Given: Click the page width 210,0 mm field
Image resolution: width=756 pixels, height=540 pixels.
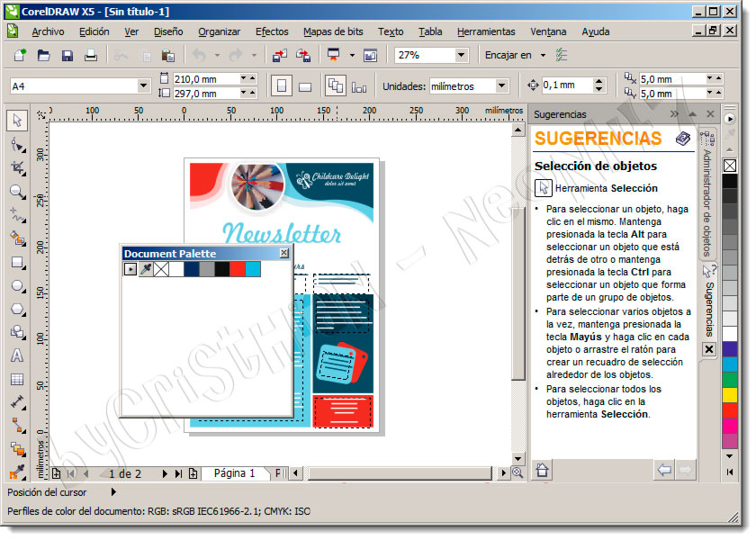Looking at the screenshot, I should point(206,78).
